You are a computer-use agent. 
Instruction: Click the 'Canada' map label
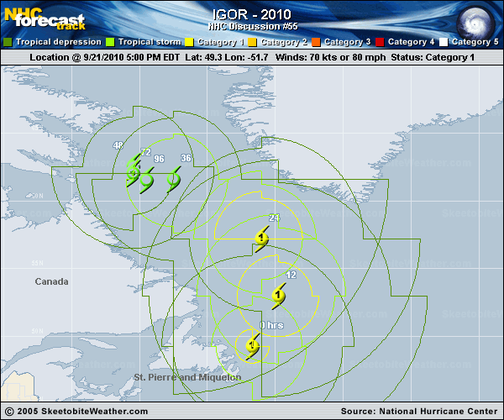51,281
